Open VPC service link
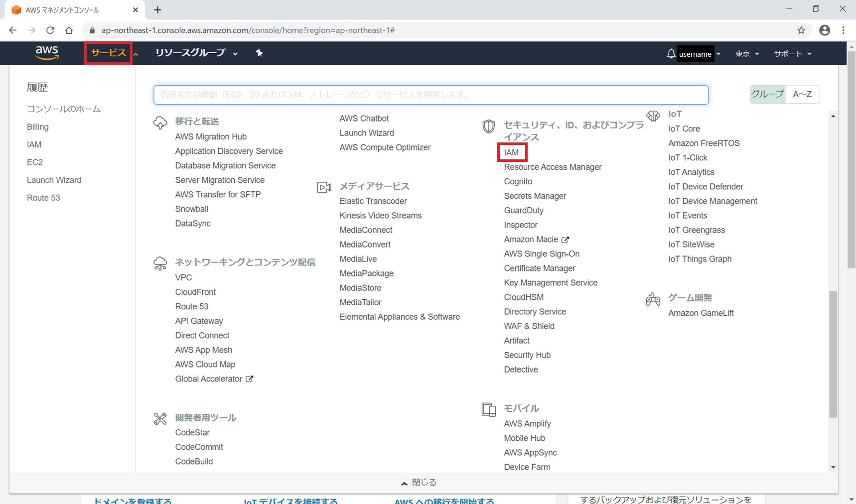Image resolution: width=856 pixels, height=504 pixels. coord(183,277)
